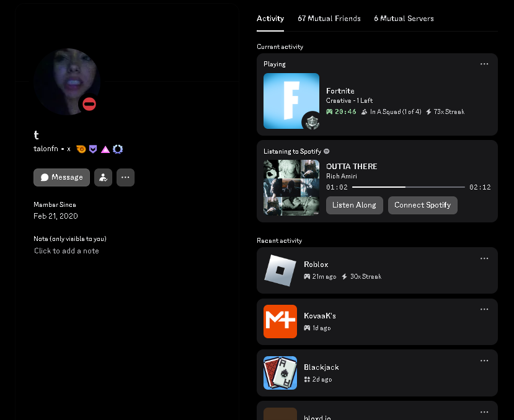The width and height of the screenshot is (514, 420).
Task: Click the Roblox activity title
Action: click(316, 265)
